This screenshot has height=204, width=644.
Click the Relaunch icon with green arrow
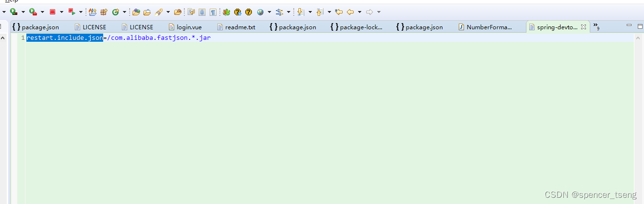72,12
